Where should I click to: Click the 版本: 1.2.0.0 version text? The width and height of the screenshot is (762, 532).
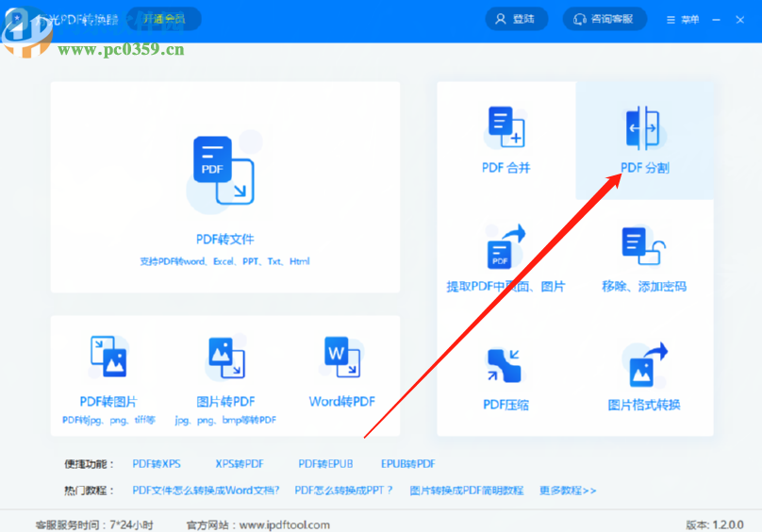pyautogui.click(x=715, y=524)
